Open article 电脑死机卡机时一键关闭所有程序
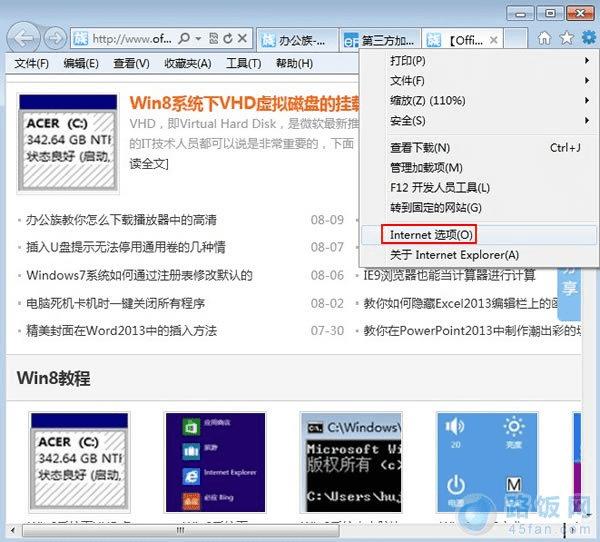600x542 pixels. 116,304
